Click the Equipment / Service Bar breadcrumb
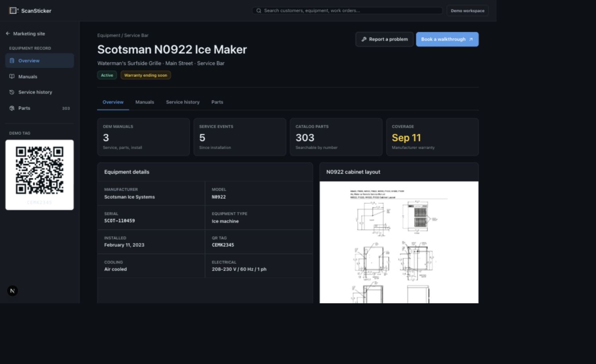This screenshot has width=596, height=364. pyautogui.click(x=123, y=35)
